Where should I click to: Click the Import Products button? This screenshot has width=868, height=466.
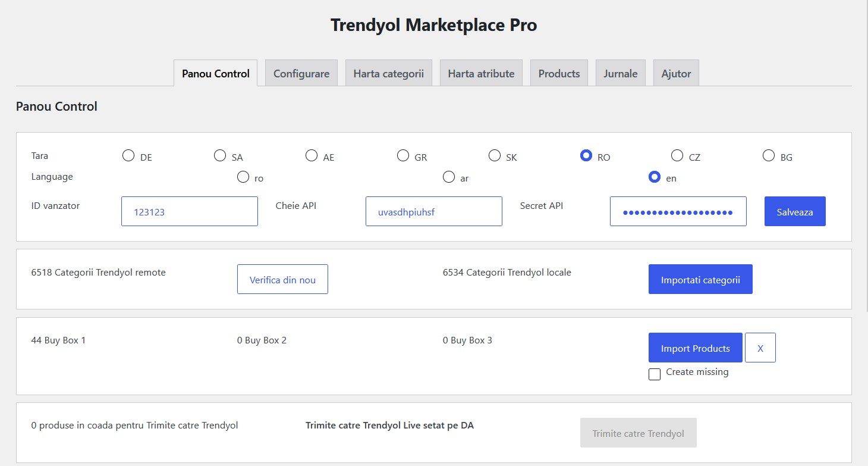[x=696, y=348]
